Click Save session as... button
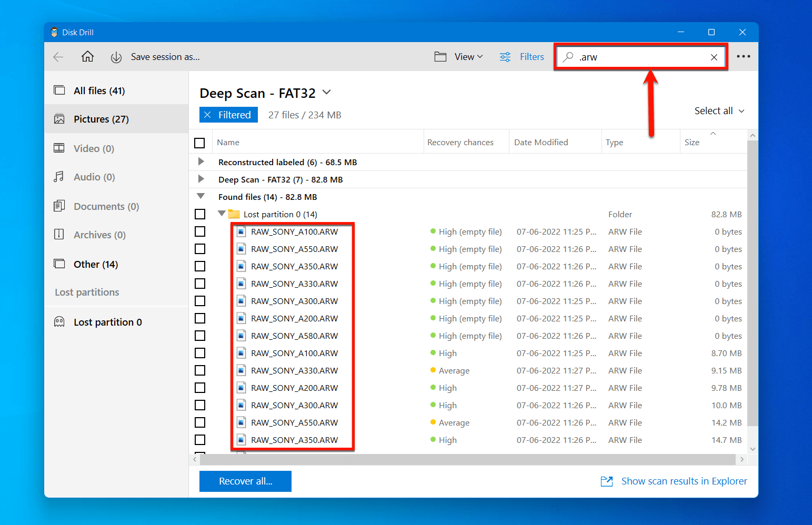This screenshot has height=525, width=812. pyautogui.click(x=165, y=57)
